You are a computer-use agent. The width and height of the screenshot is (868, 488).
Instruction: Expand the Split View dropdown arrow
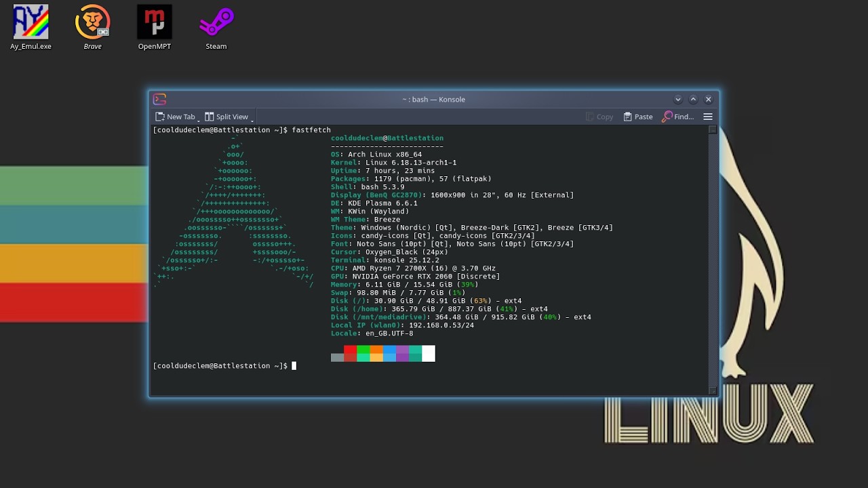252,119
